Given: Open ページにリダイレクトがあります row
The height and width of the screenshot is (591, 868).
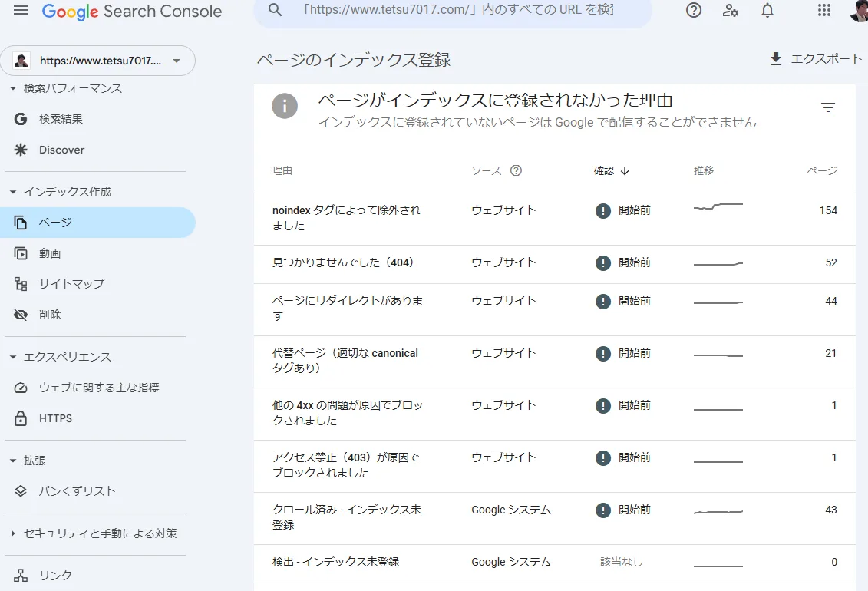Looking at the screenshot, I should [x=555, y=310].
